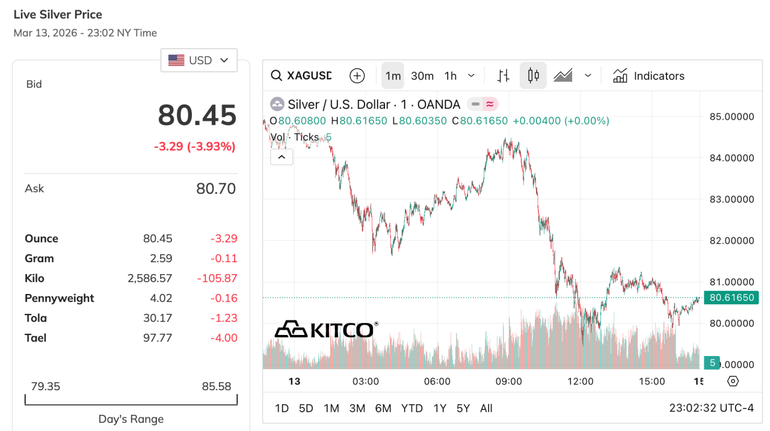Expand more chart styles chevron
This screenshot has width=770, height=431.
tap(588, 76)
